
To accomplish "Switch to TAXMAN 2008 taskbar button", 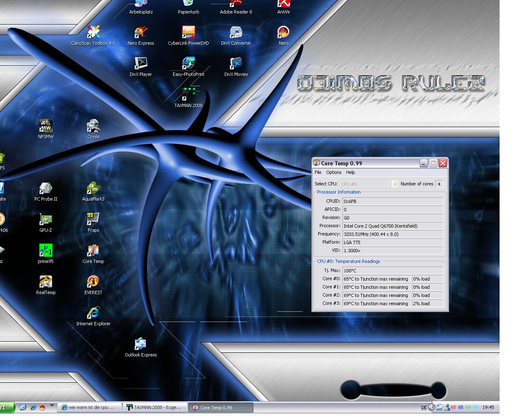I will click(x=155, y=407).
